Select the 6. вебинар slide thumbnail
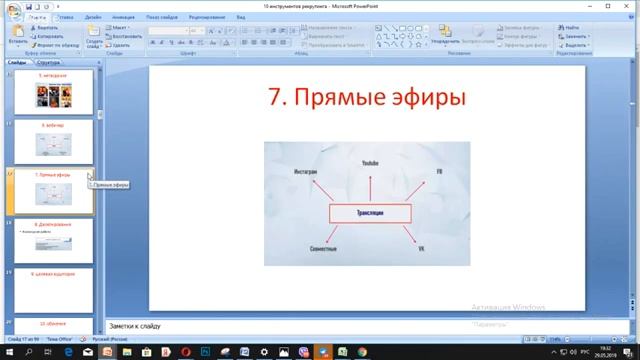Viewport: 640px width, 360px height. click(x=53, y=142)
